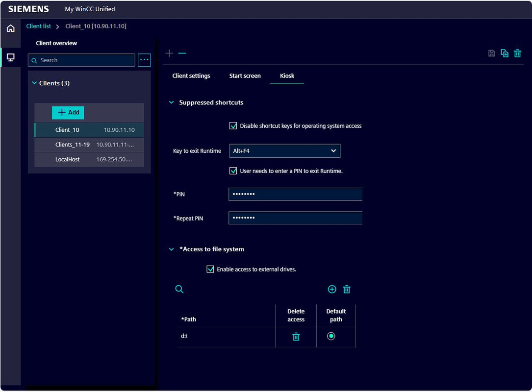Click the search magnifier above path table
532x392 pixels.
[x=179, y=289]
